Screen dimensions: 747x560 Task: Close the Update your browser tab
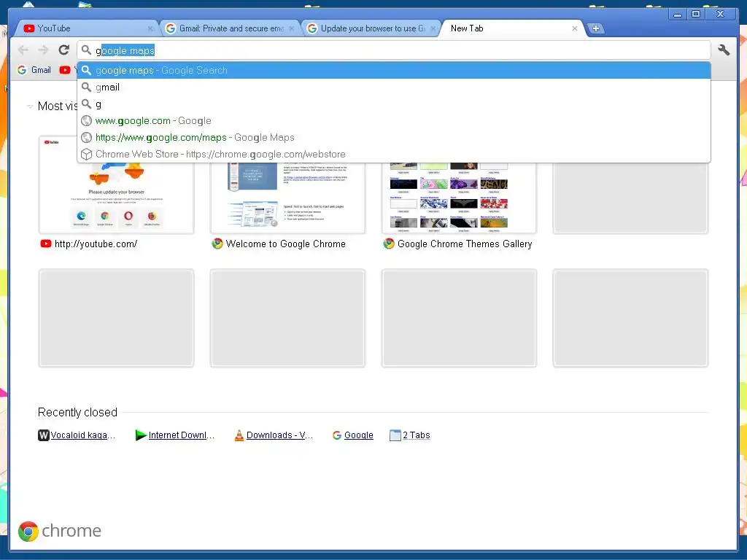433,28
